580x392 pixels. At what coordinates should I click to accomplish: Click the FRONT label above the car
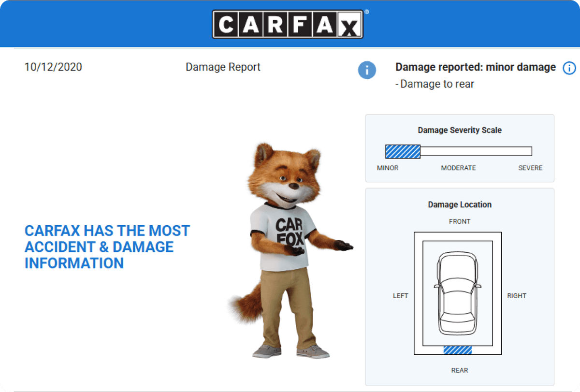(460, 221)
